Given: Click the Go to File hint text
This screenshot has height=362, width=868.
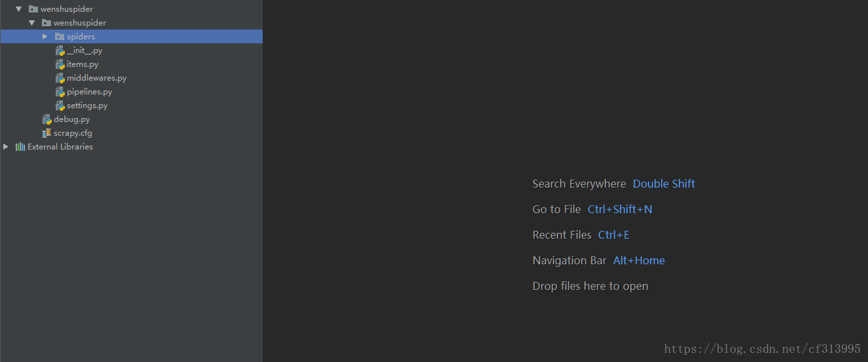Looking at the screenshot, I should tap(557, 209).
